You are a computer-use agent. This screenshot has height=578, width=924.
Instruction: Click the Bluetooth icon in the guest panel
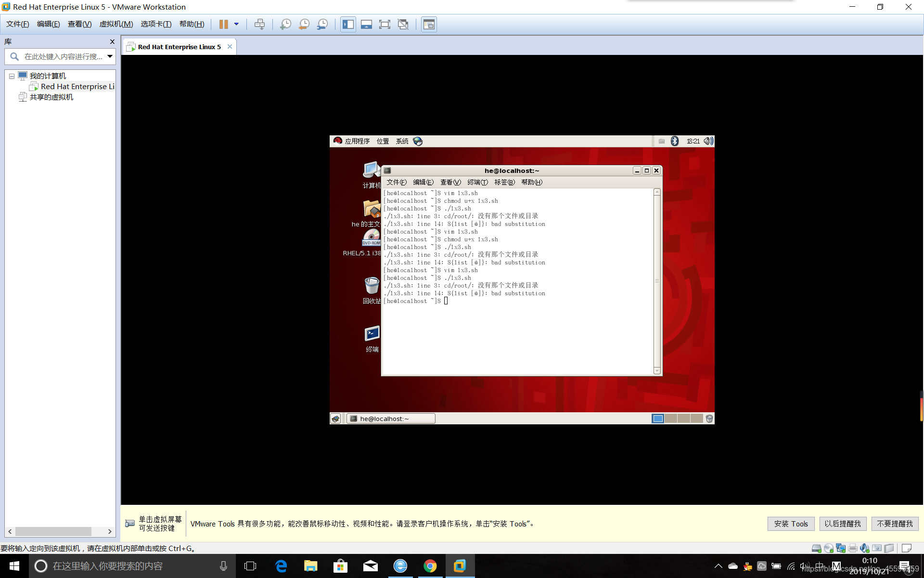[675, 141]
